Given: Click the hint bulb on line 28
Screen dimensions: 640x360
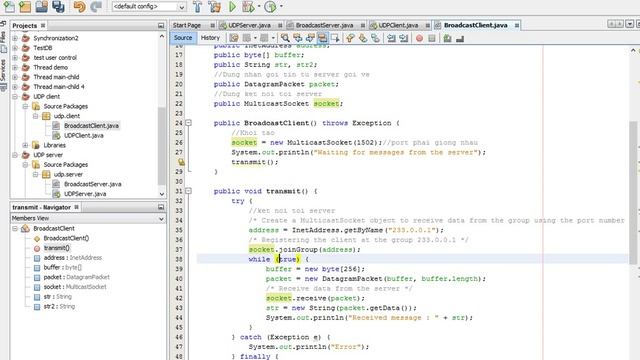Looking at the screenshot, I should tap(181, 162).
